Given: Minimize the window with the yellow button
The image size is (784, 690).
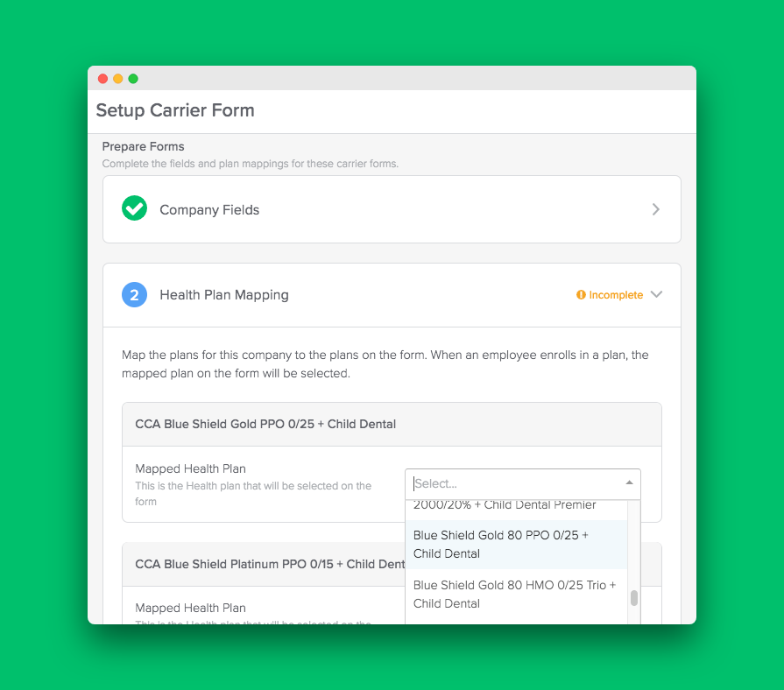Looking at the screenshot, I should [x=118, y=79].
